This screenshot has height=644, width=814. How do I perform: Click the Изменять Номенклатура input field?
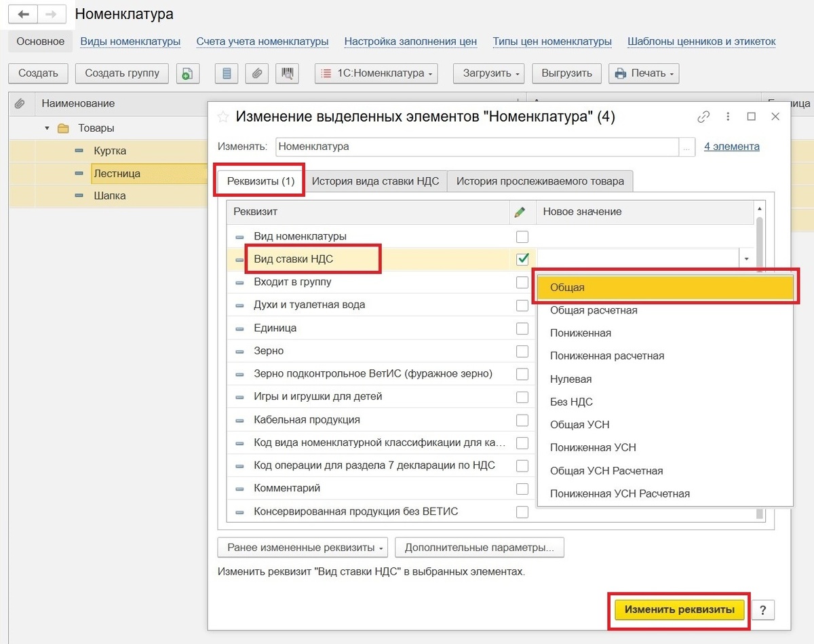click(x=478, y=147)
